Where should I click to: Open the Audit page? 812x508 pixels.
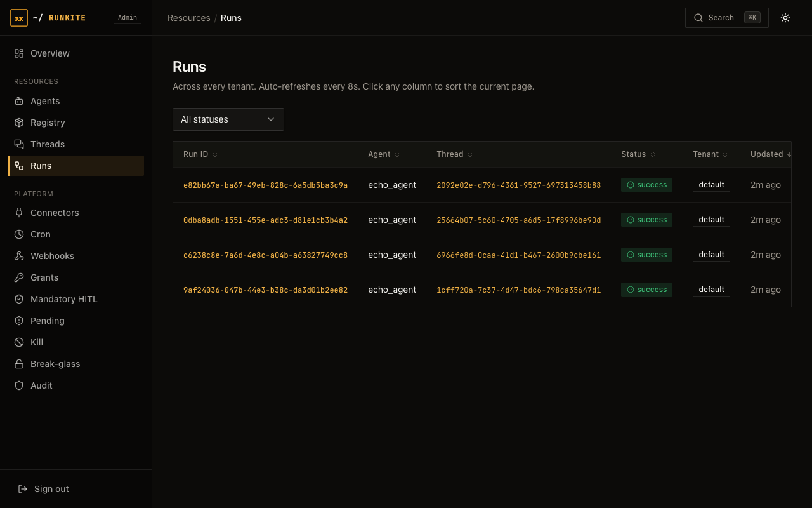pyautogui.click(x=76, y=385)
